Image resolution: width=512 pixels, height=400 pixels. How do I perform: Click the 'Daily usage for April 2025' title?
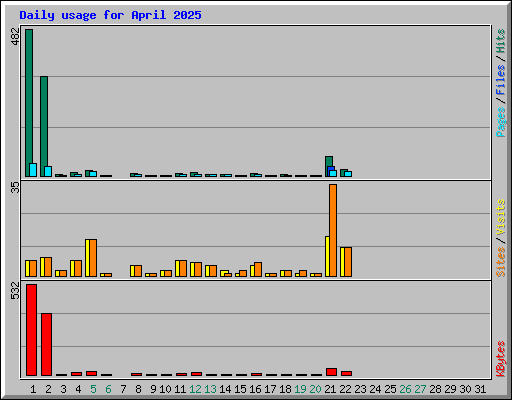click(110, 15)
